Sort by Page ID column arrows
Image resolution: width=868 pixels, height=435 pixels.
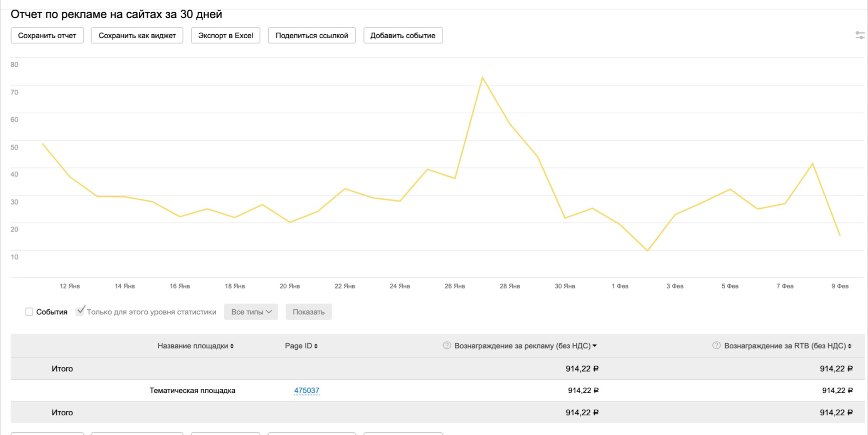(316, 346)
